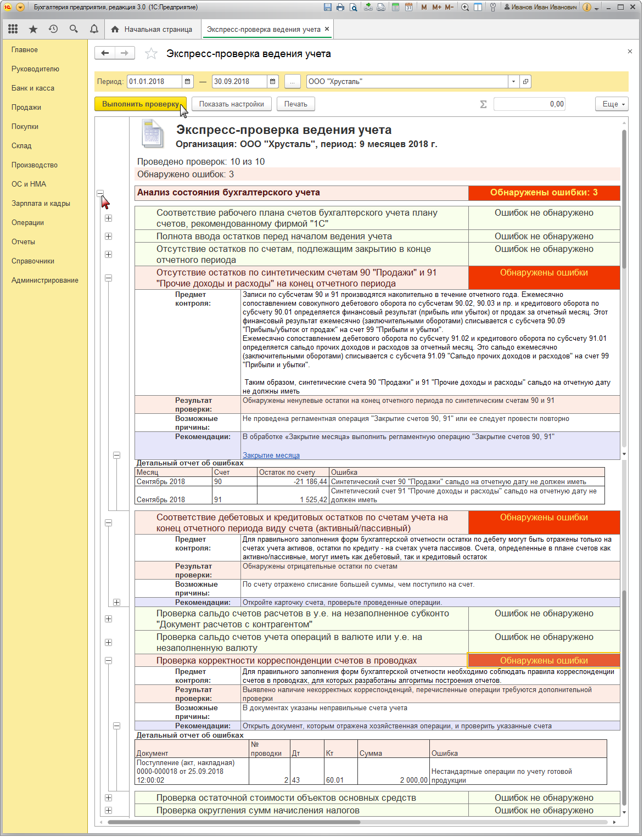Open the notifications bell
Image resolution: width=644 pixels, height=837 pixels.
(x=94, y=29)
